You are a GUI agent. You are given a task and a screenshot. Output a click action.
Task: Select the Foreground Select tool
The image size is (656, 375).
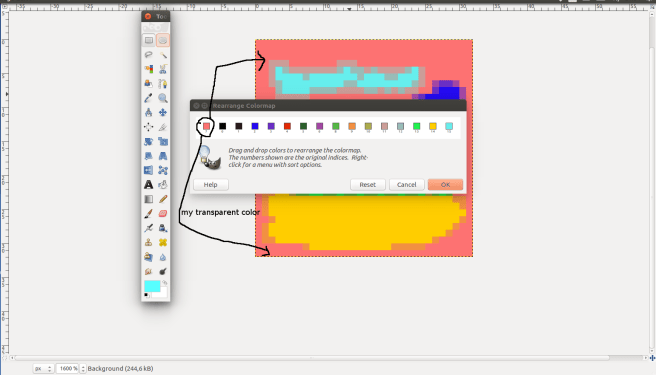[x=149, y=84]
